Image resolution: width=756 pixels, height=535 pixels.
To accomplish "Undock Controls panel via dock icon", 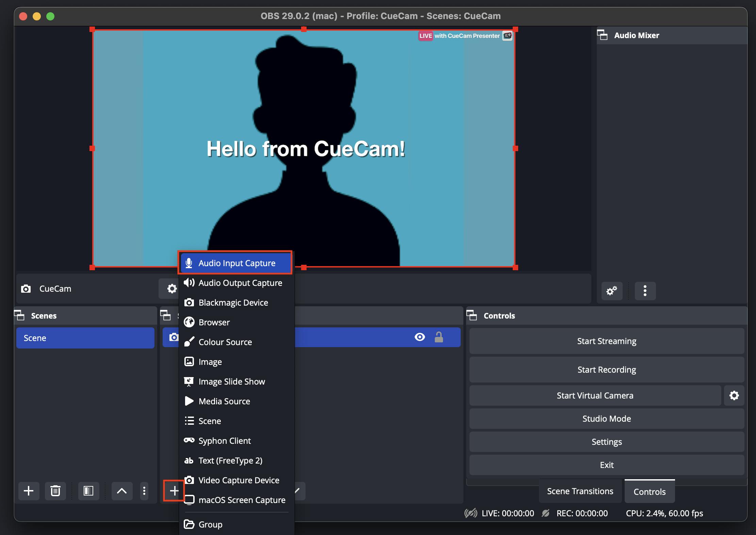I will (x=472, y=315).
